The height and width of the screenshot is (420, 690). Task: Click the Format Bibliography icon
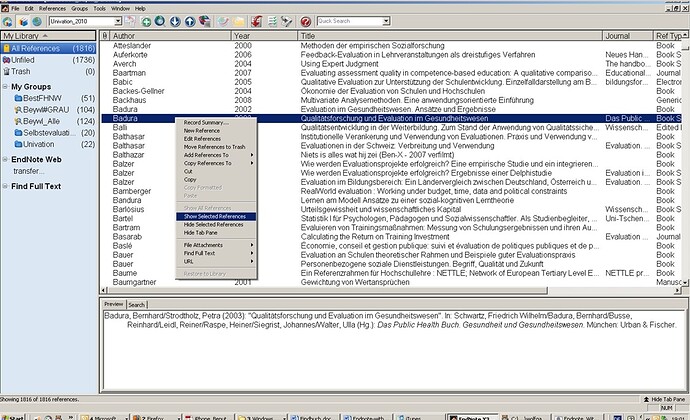(272, 21)
